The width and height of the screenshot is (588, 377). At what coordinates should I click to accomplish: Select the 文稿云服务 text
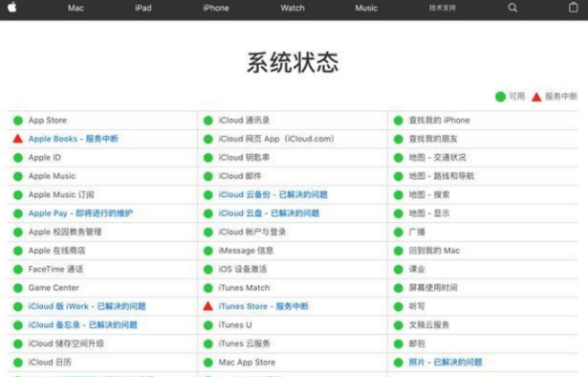(429, 325)
